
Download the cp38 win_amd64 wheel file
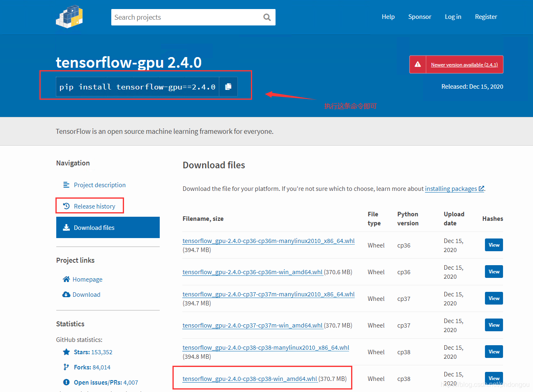250,378
